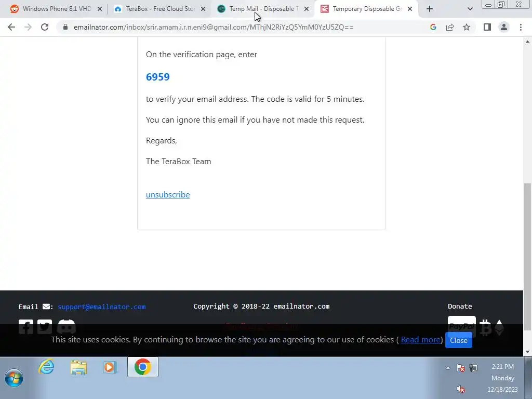This screenshot has height=399, width=532.
Task: Open the cookie Read more link
Action: tap(420, 340)
